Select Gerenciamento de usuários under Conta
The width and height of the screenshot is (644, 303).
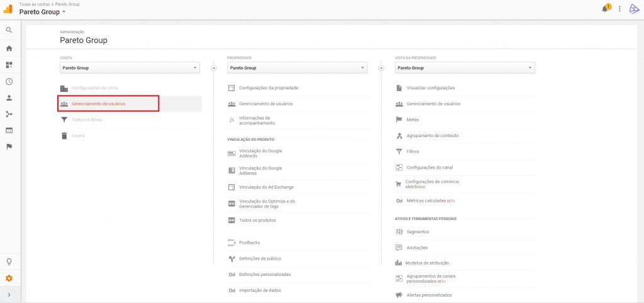point(108,104)
